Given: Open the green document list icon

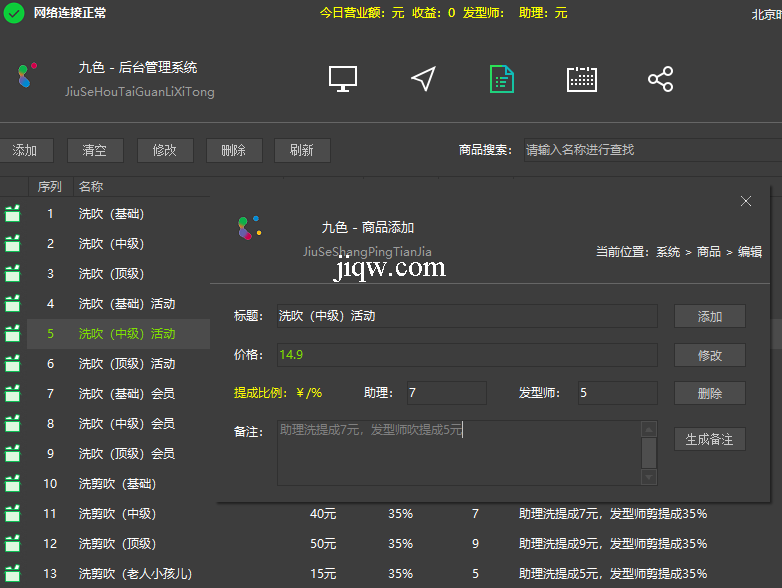Looking at the screenshot, I should click(x=502, y=80).
